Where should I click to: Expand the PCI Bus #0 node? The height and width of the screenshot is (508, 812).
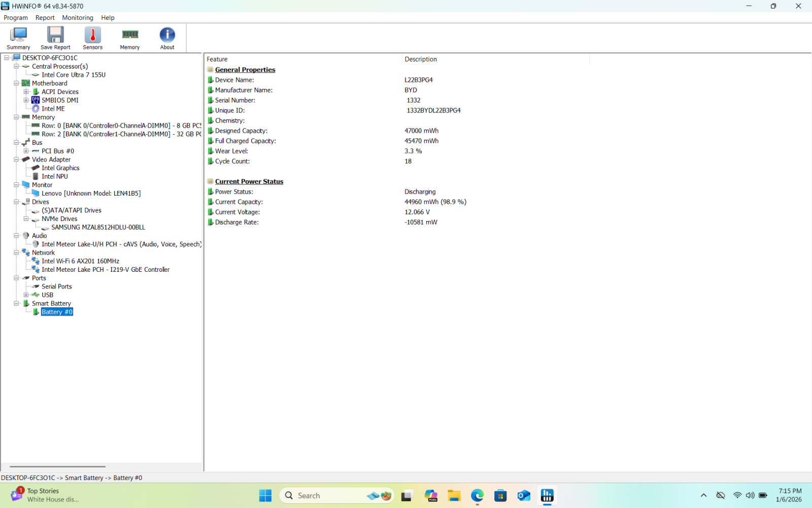click(26, 151)
